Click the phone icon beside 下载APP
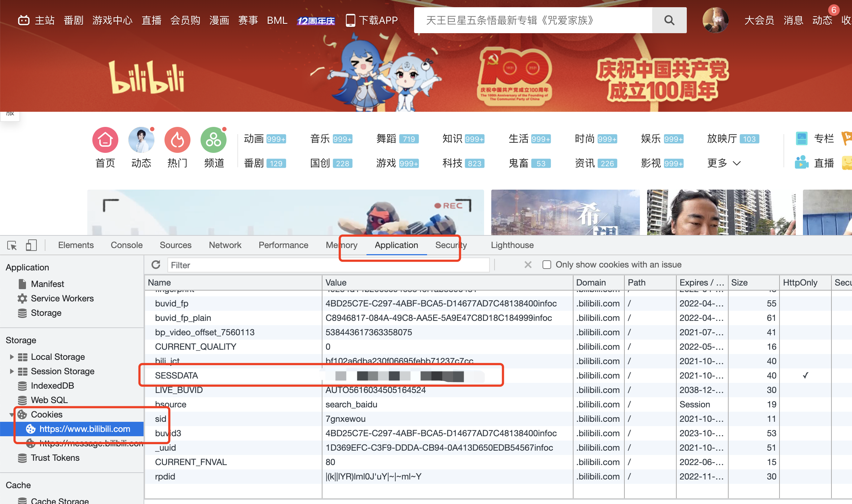The width and height of the screenshot is (852, 504). pyautogui.click(x=350, y=20)
